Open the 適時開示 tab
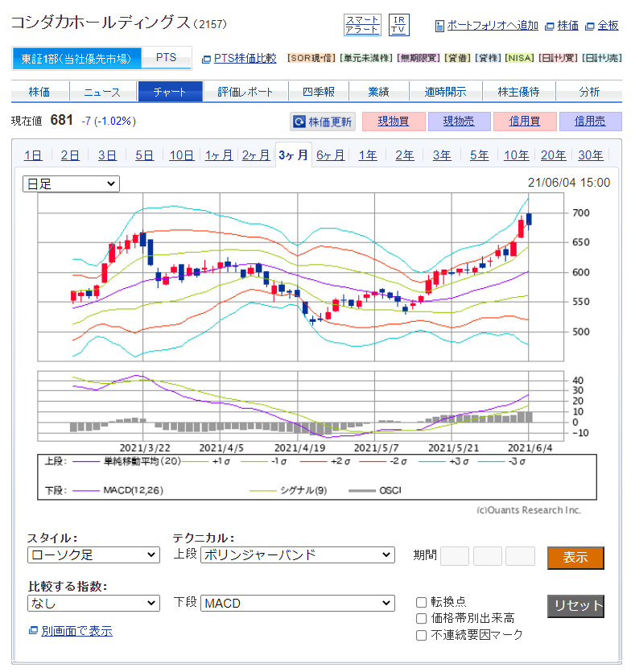 (445, 92)
